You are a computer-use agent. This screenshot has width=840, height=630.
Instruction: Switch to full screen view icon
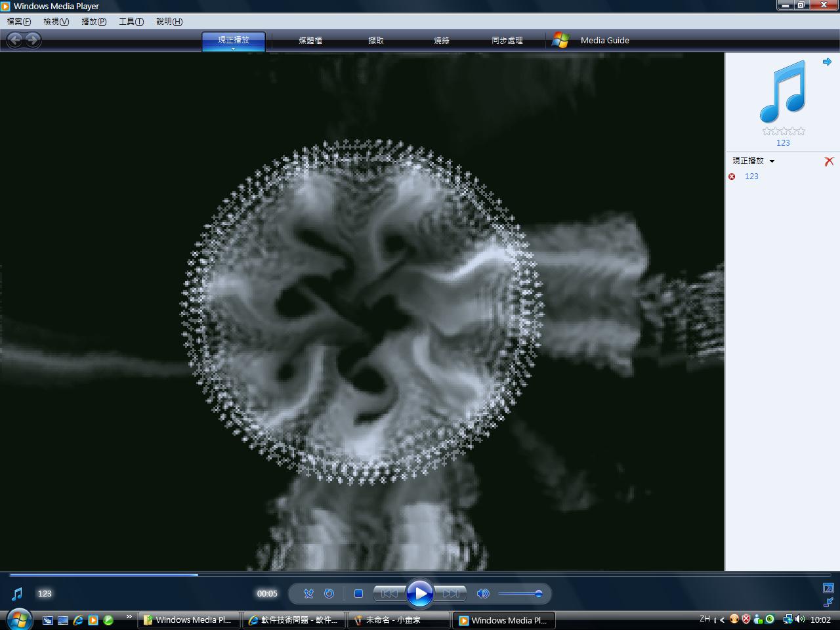tap(828, 588)
